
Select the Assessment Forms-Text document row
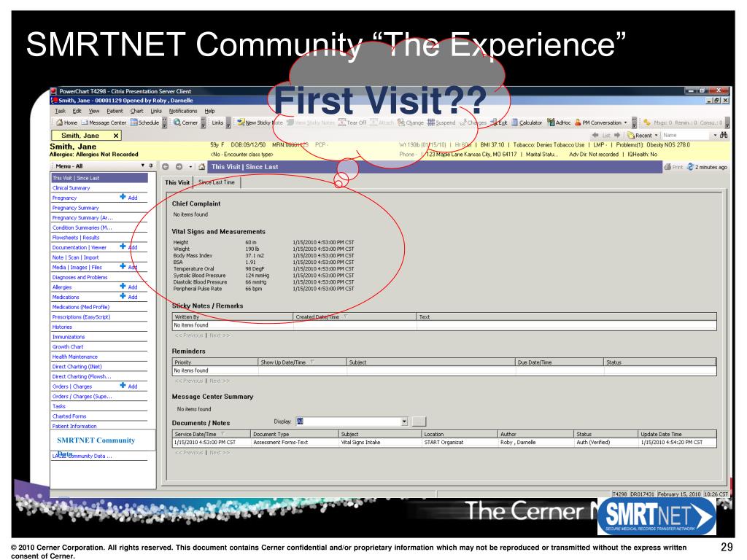(444, 443)
